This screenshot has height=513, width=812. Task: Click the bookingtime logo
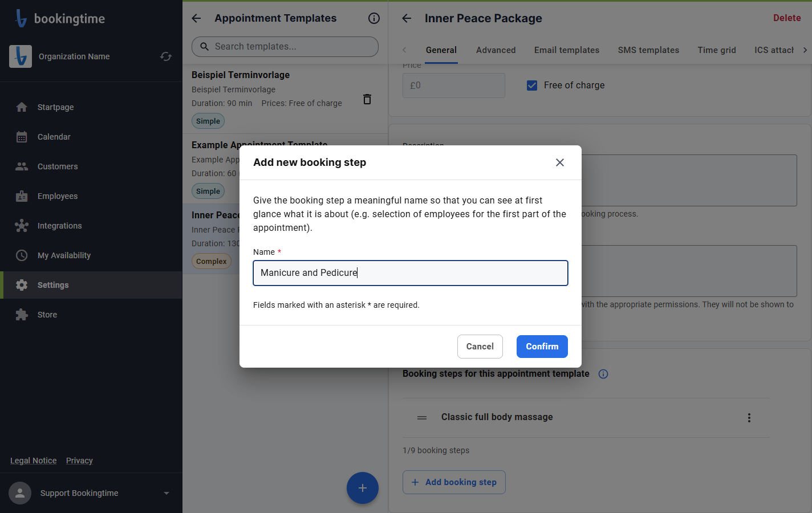(60, 18)
